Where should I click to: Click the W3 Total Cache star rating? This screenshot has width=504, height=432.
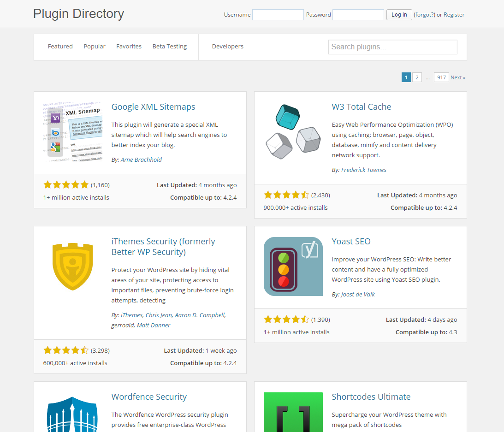286,195
